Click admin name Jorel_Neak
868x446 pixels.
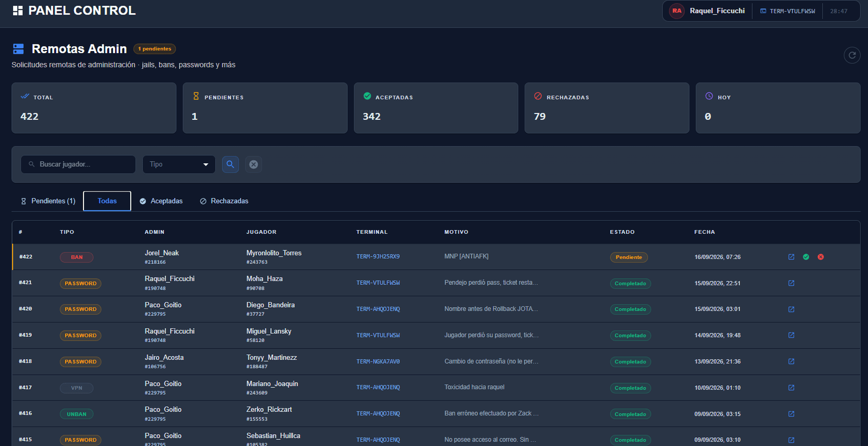point(162,253)
